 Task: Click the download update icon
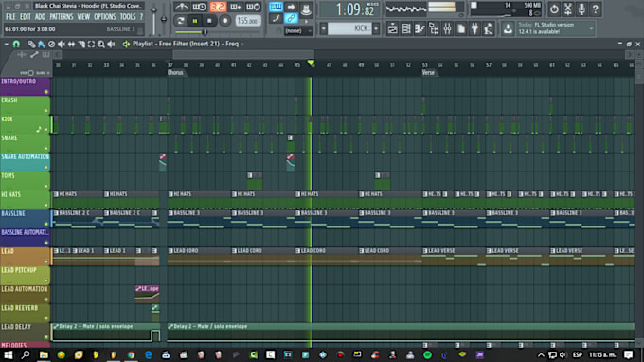click(508, 28)
